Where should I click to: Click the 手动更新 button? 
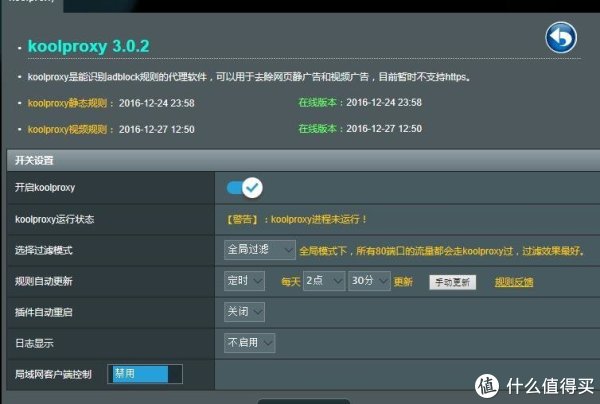[452, 282]
